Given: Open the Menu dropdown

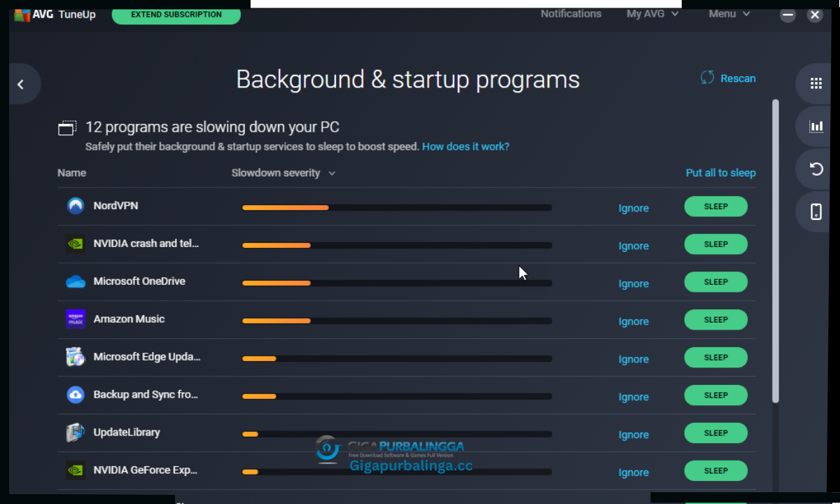Looking at the screenshot, I should 729,14.
